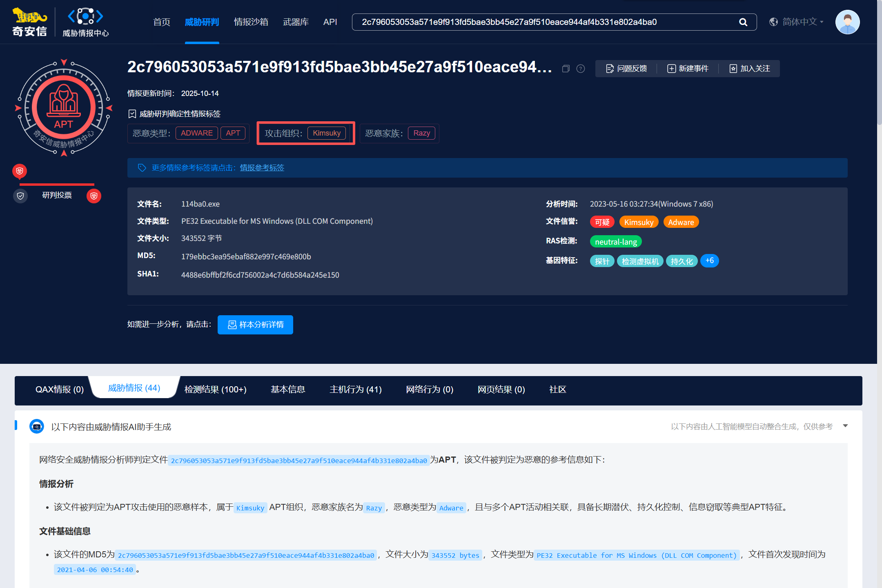Open the 网络行为 (0) tab
The height and width of the screenshot is (588, 882).
430,390
